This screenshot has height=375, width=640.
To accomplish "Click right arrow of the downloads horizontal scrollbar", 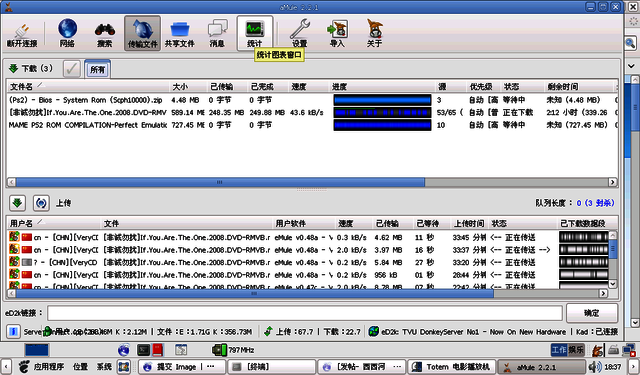I will [x=612, y=182].
